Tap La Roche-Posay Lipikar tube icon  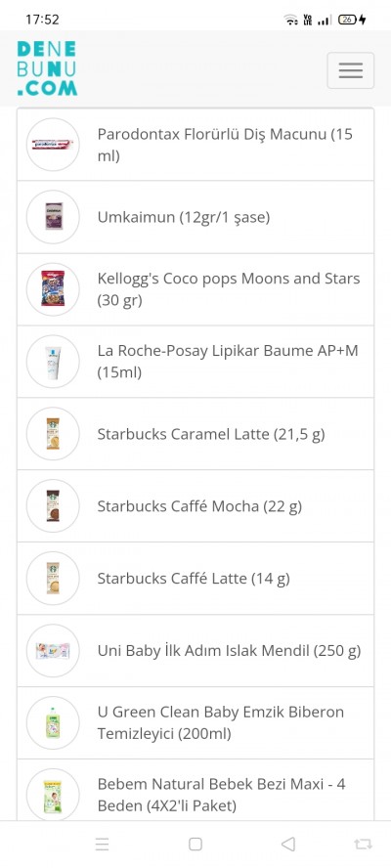coord(53,362)
